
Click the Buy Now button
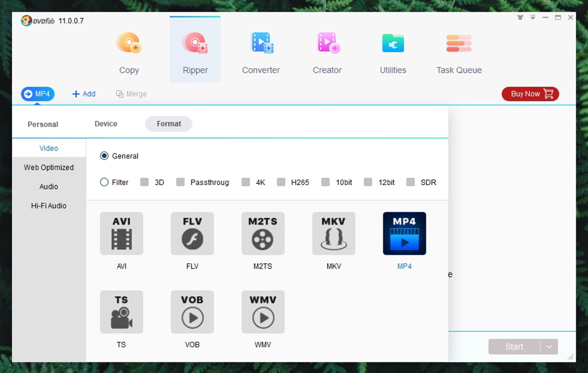tap(530, 93)
